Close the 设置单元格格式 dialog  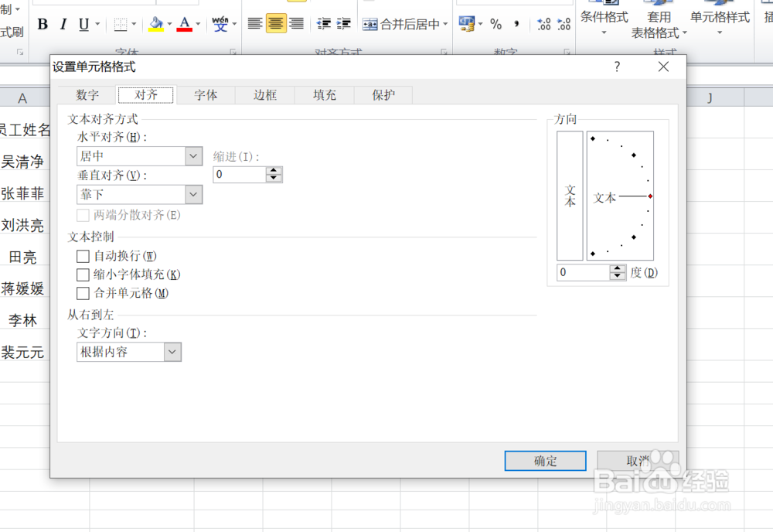(663, 66)
